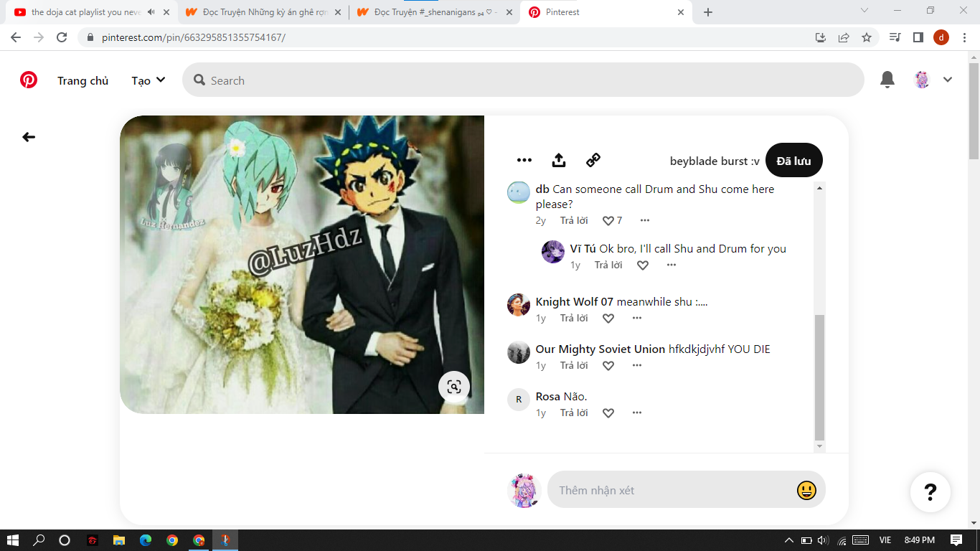Screen dimensions: 980x551
Task: Reply to Rosa's comment
Action: (574, 413)
